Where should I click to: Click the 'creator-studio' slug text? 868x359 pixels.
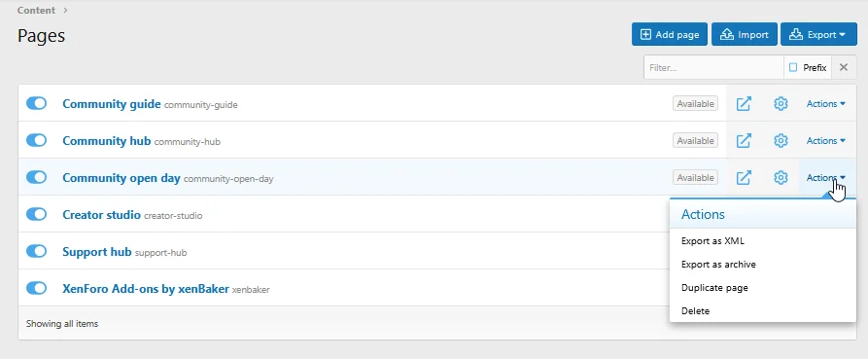[x=173, y=216]
